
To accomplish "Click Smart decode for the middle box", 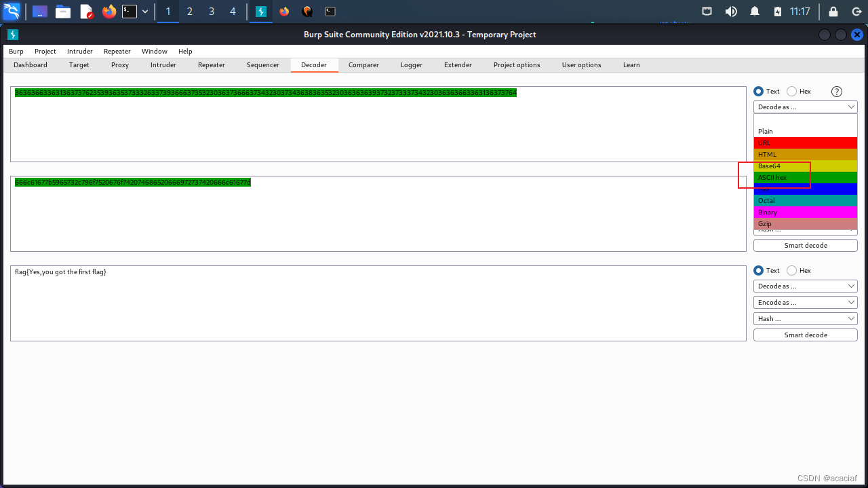I will tap(806, 246).
